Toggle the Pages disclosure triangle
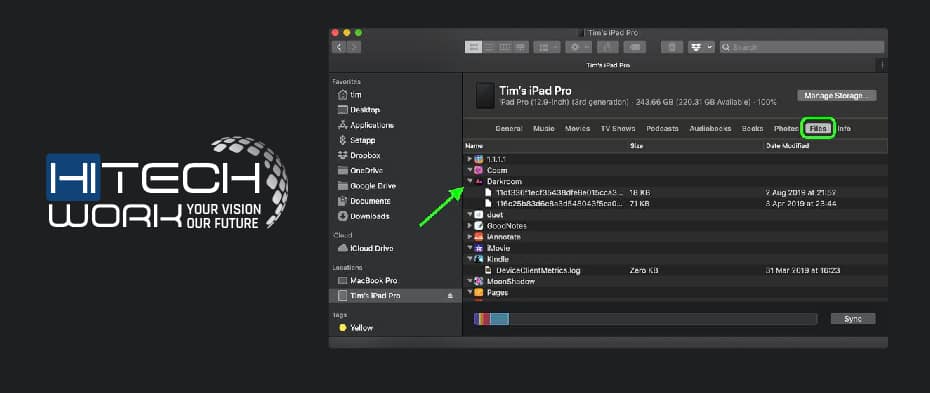Image resolution: width=930 pixels, height=393 pixels. [x=470, y=292]
